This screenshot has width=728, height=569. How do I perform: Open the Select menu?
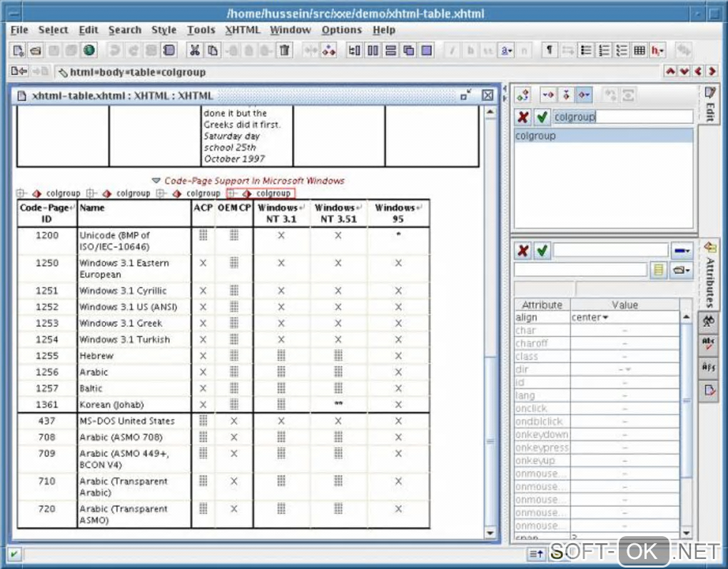pos(53,30)
